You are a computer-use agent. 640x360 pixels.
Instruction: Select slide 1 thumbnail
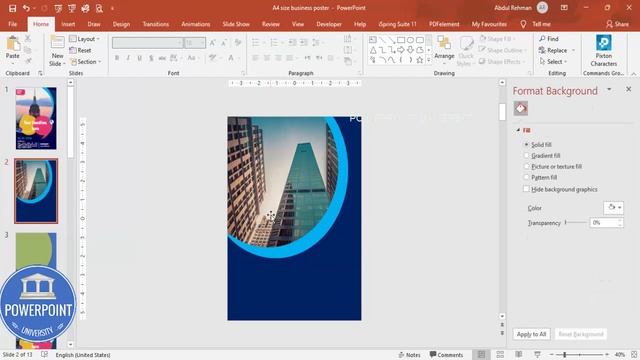coord(36,118)
